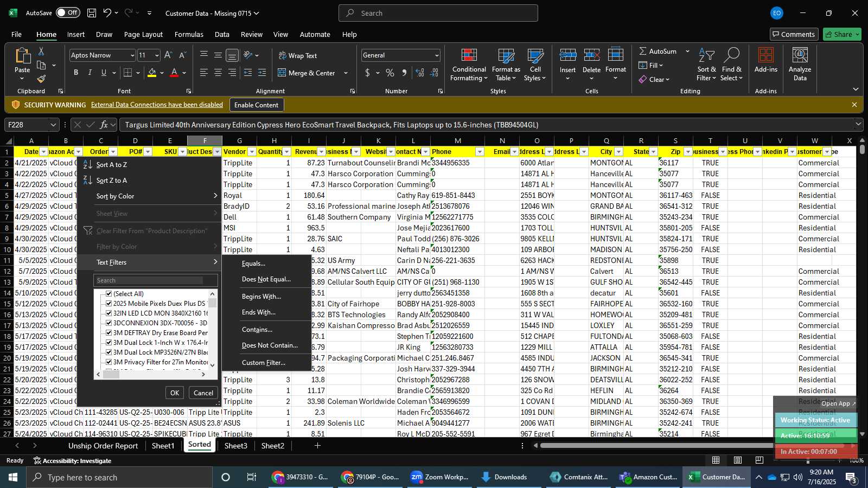The height and width of the screenshot is (488, 868).
Task: Uncheck 2025 Mobile Pixels Duex Plus DS item
Action: click(x=108, y=303)
